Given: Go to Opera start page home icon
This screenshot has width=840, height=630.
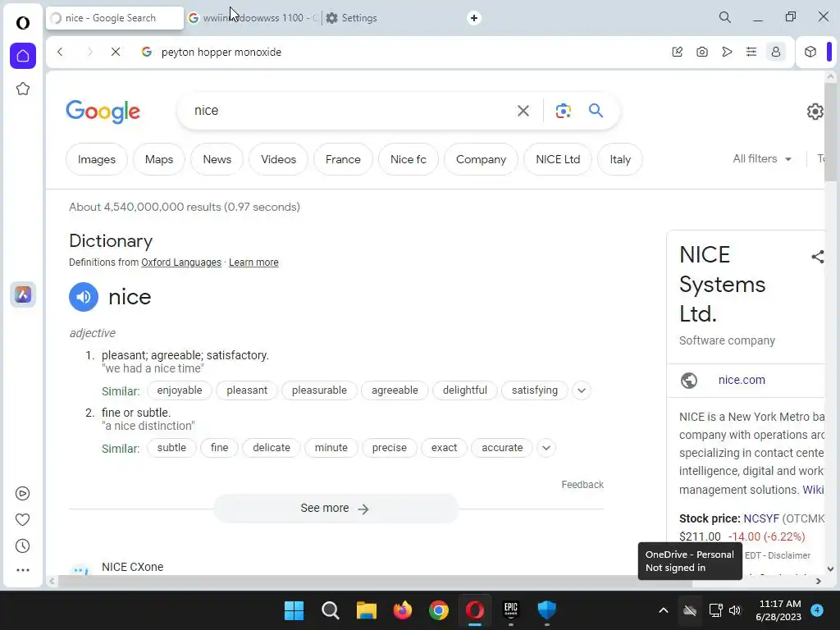Looking at the screenshot, I should (x=22, y=56).
